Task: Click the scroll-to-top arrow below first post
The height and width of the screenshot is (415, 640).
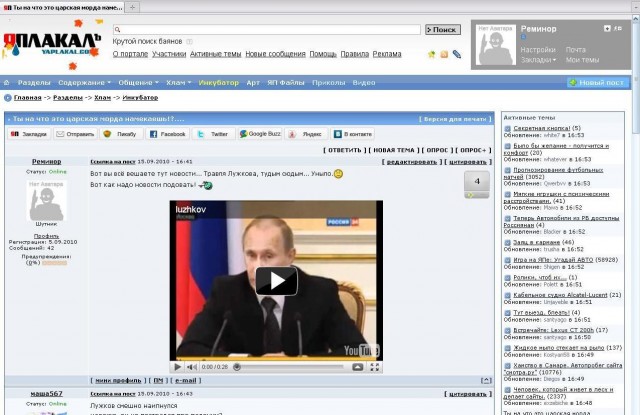Action: click(486, 380)
